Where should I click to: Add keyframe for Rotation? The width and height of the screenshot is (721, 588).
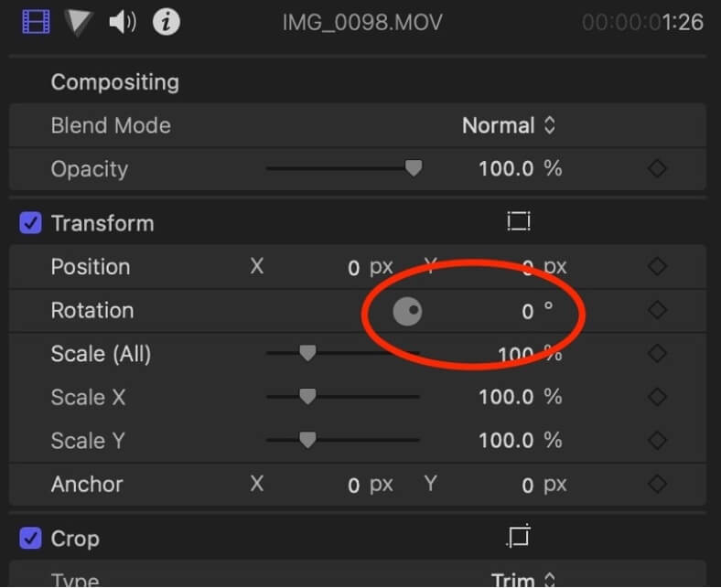click(657, 311)
